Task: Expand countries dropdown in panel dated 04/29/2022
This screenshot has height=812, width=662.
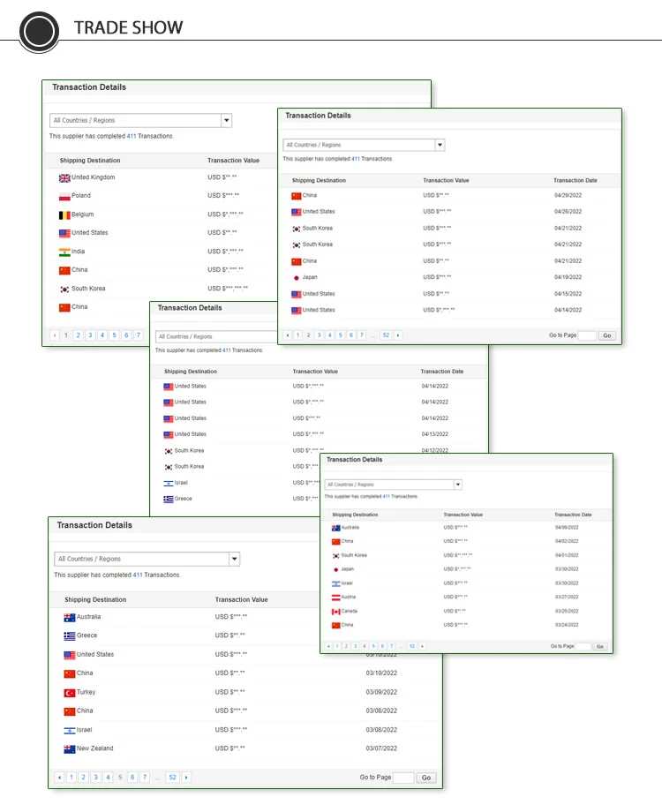Action: [440, 145]
